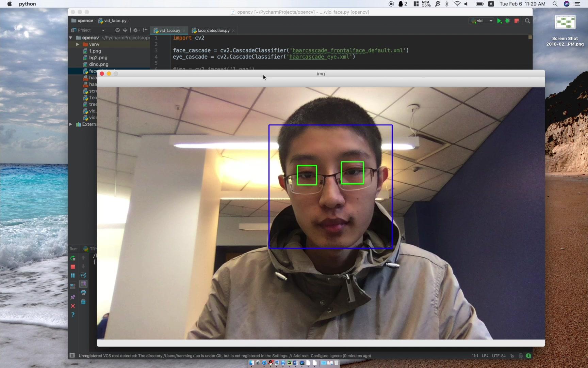
Task: Open the Apple menu
Action: click(10, 4)
